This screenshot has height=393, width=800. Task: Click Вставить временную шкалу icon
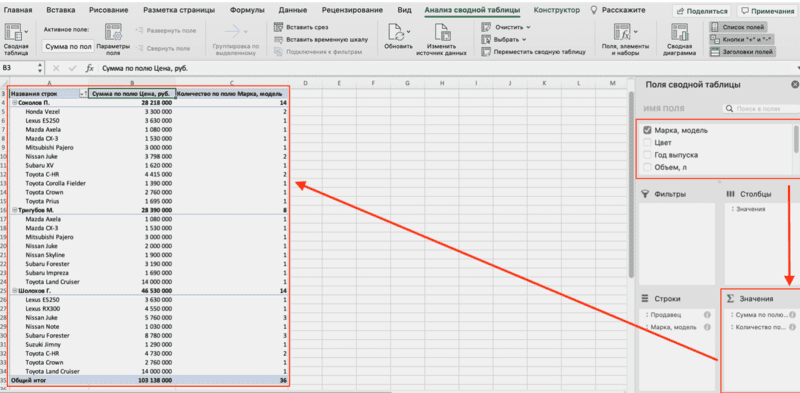(278, 39)
